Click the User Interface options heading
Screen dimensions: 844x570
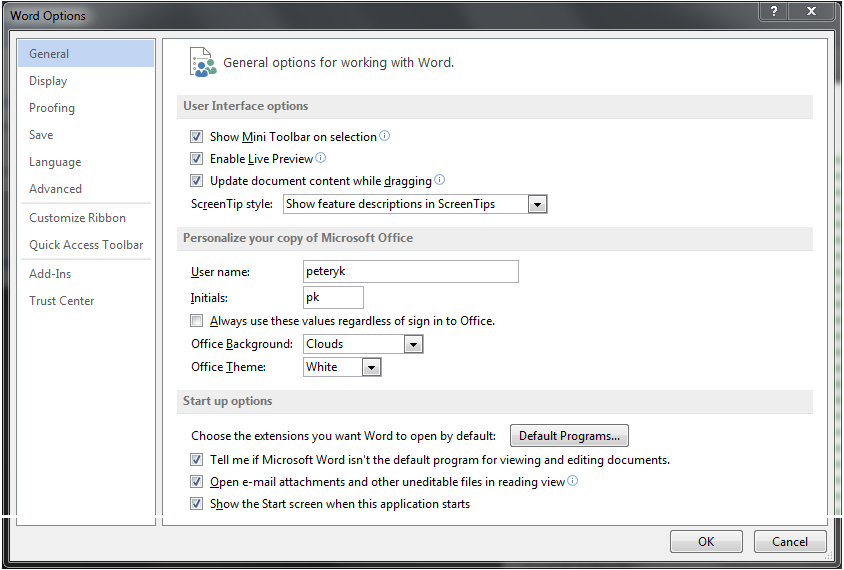(x=245, y=106)
